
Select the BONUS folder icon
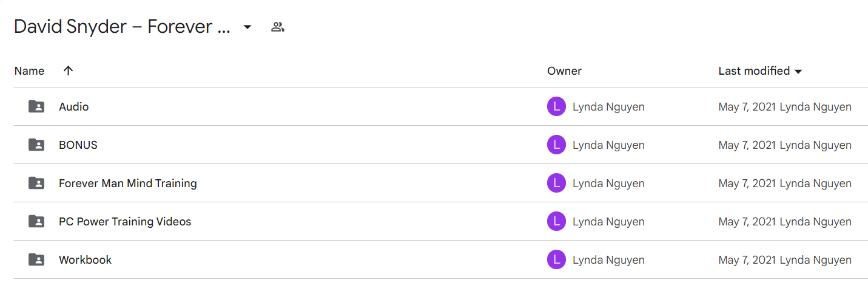tap(36, 145)
